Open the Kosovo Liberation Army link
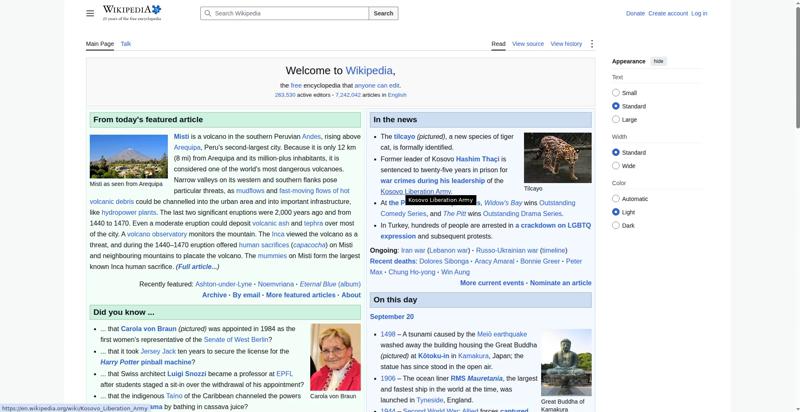The height and width of the screenshot is (412, 800). tap(416, 192)
